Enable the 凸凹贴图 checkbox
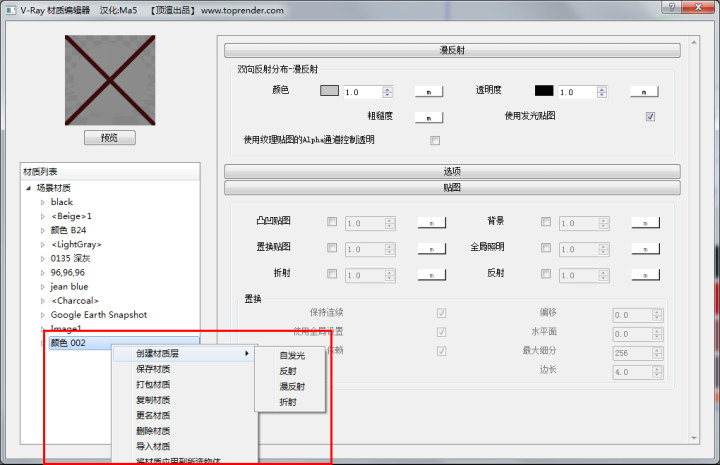Screen dimensions: 720x465 tap(332, 221)
